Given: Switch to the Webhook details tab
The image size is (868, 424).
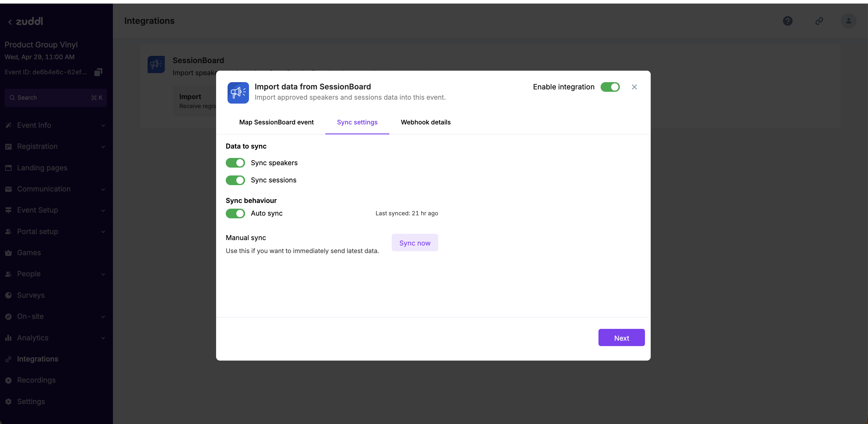Looking at the screenshot, I should pyautogui.click(x=426, y=122).
